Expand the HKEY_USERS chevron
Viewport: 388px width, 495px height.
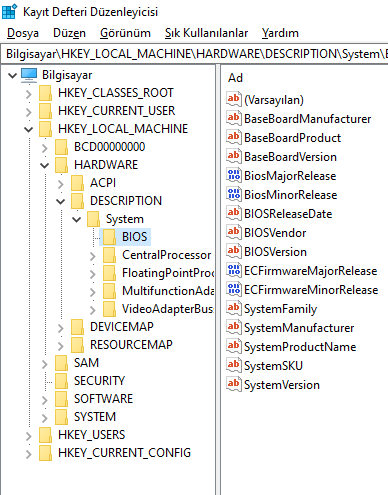(29, 436)
